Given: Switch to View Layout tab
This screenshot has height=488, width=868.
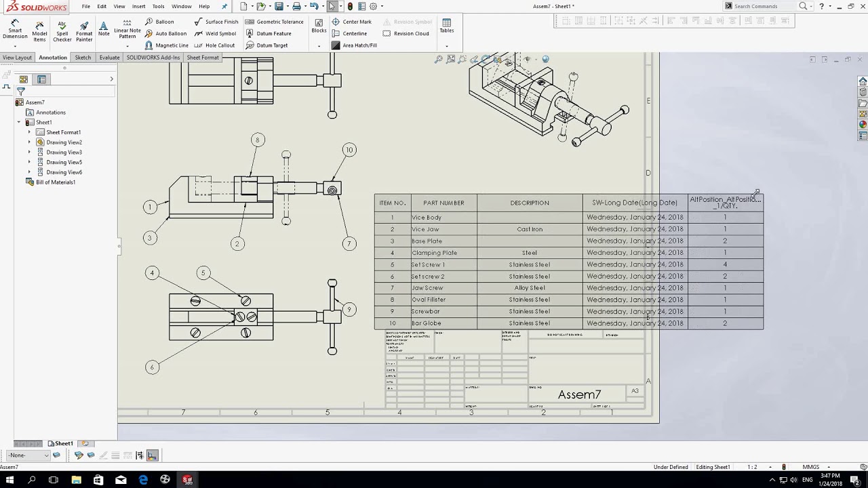Looking at the screenshot, I should pos(17,58).
